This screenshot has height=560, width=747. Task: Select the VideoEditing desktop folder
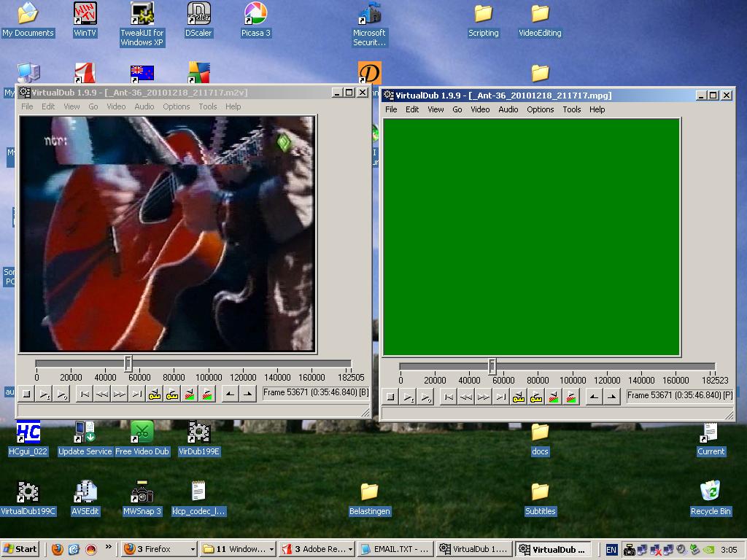pos(540,20)
